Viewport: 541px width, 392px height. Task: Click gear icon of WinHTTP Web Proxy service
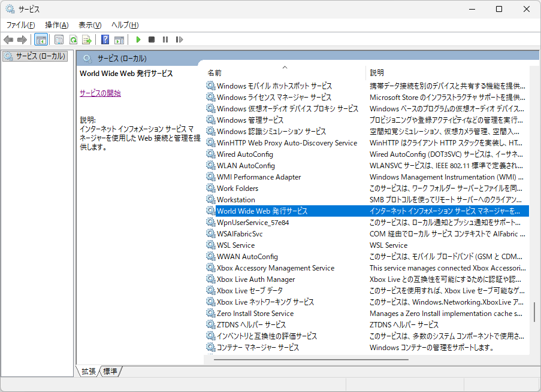pos(210,142)
